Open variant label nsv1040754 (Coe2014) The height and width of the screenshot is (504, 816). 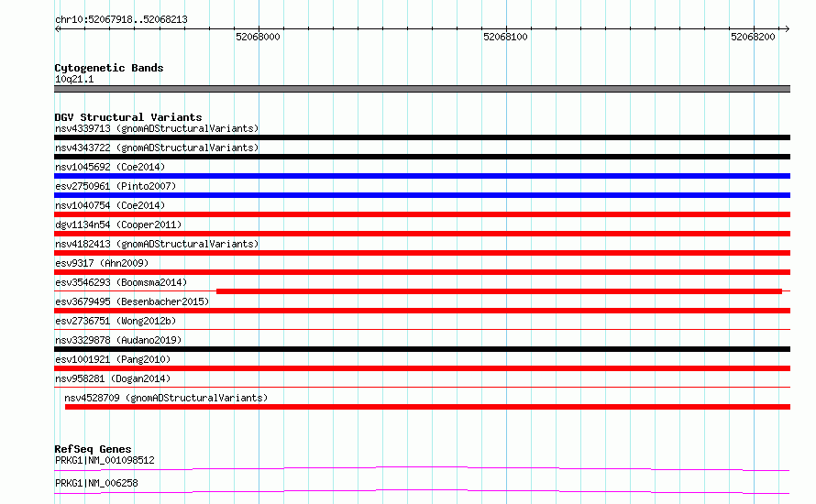110,205
